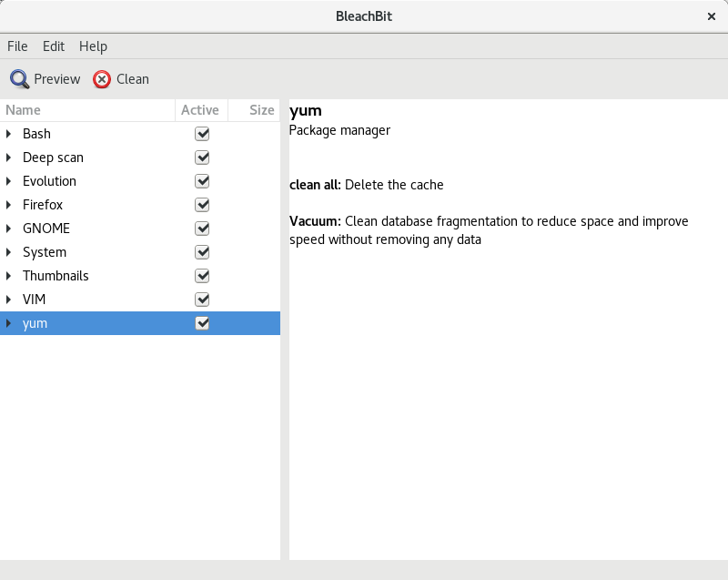The width and height of the screenshot is (728, 580).
Task: Select the yum cleaner name
Action: click(x=35, y=323)
